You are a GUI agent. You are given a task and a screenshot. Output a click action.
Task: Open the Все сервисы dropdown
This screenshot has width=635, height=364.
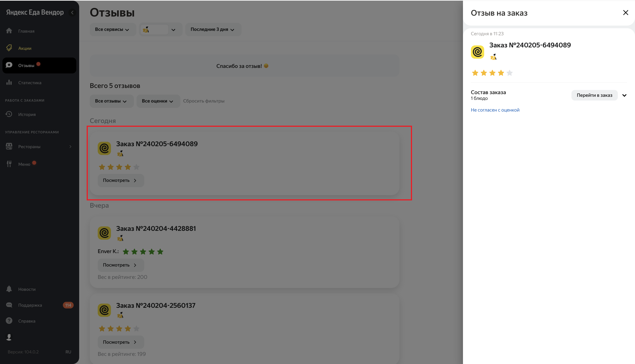(112, 29)
